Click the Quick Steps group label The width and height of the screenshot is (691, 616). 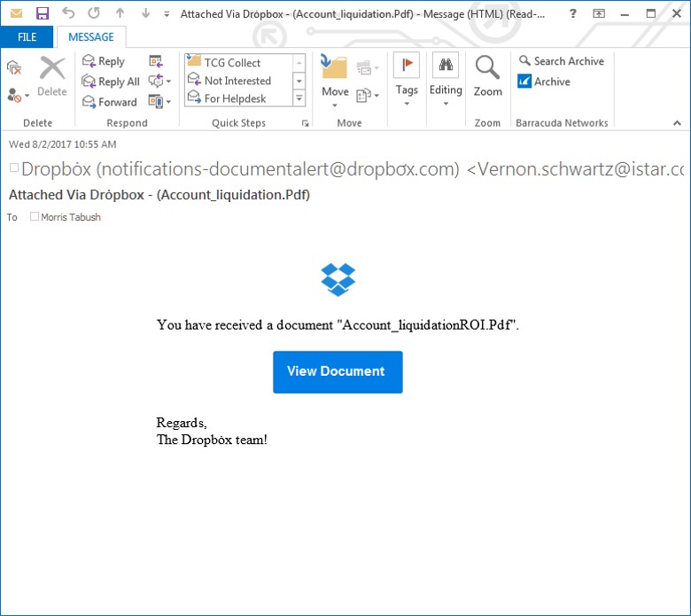pos(238,123)
